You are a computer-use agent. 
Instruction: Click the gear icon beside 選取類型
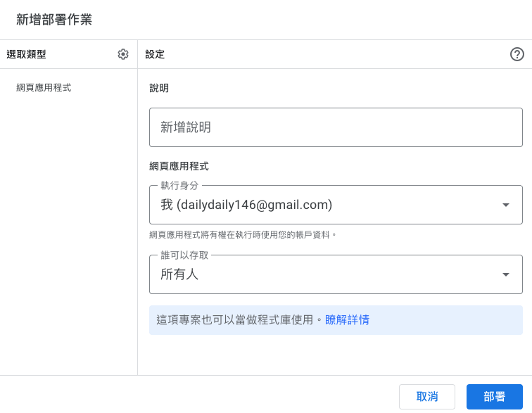(x=123, y=54)
